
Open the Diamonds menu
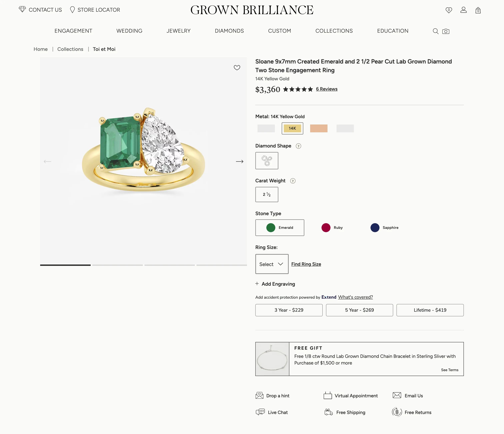pos(229,31)
